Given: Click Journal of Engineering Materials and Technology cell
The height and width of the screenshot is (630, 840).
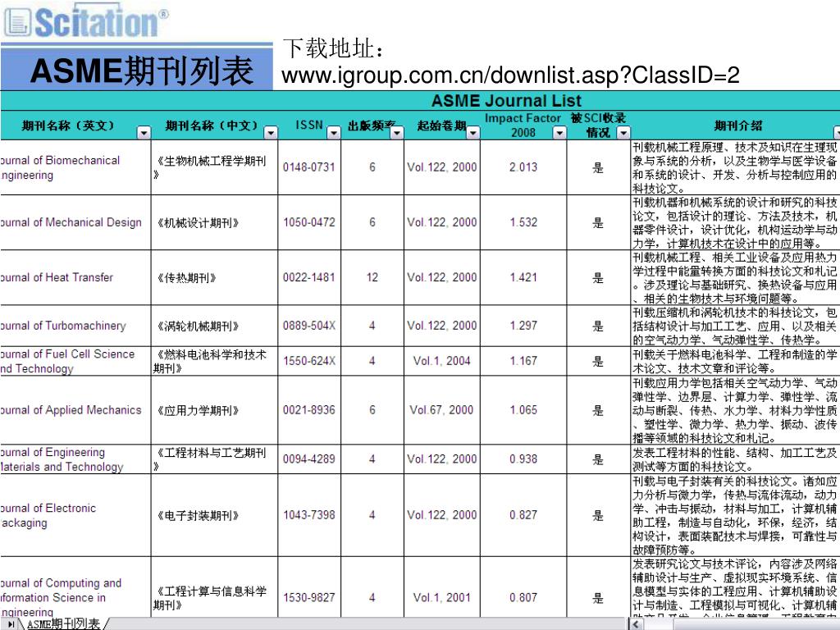Looking at the screenshot, I should (x=75, y=459).
